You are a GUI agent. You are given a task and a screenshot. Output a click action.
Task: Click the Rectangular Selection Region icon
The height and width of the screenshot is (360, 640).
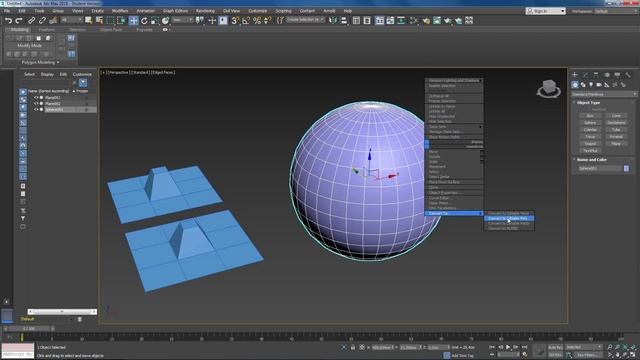[x=110, y=20]
